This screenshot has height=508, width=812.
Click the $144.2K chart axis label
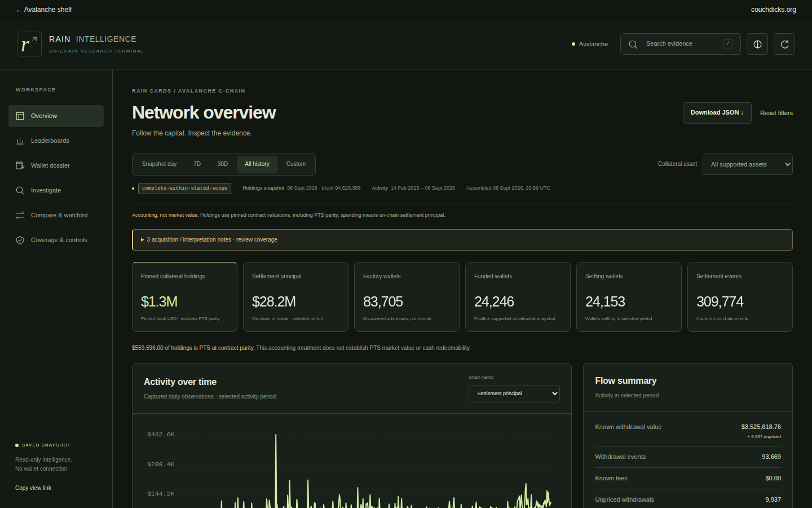pos(161,494)
